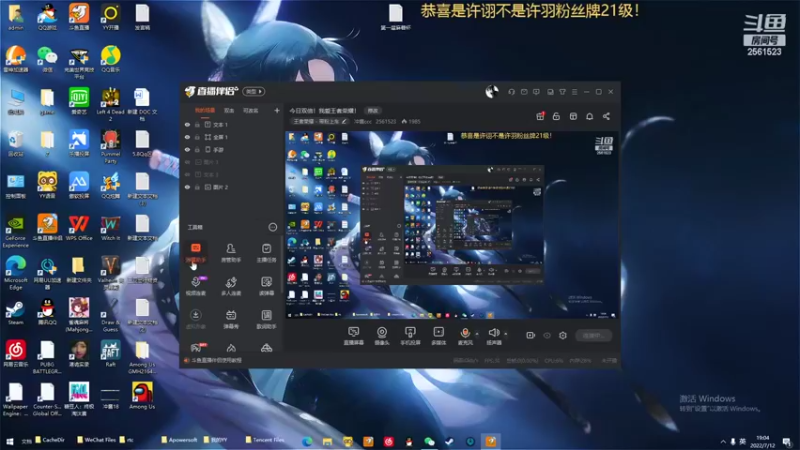Open Microsoft Edge from the taskbar
The height and width of the screenshot is (450, 800).
coord(307,441)
